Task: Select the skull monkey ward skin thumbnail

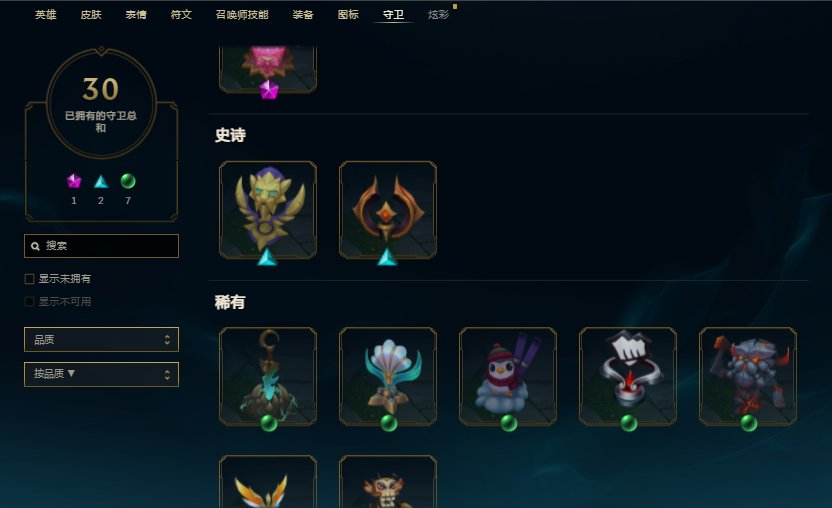Action: tap(388, 482)
